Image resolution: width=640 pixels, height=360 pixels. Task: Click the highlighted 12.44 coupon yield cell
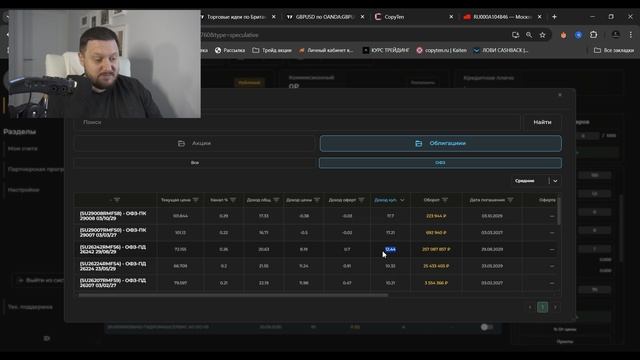tap(390, 249)
